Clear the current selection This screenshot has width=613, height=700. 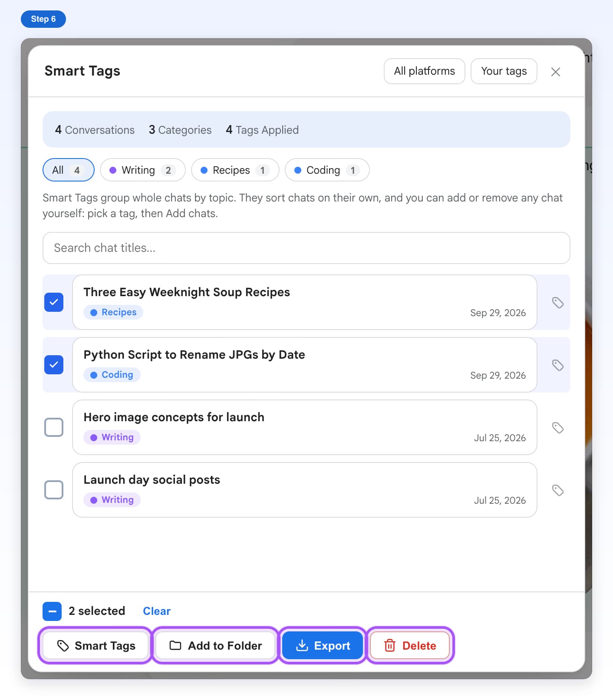coord(157,611)
